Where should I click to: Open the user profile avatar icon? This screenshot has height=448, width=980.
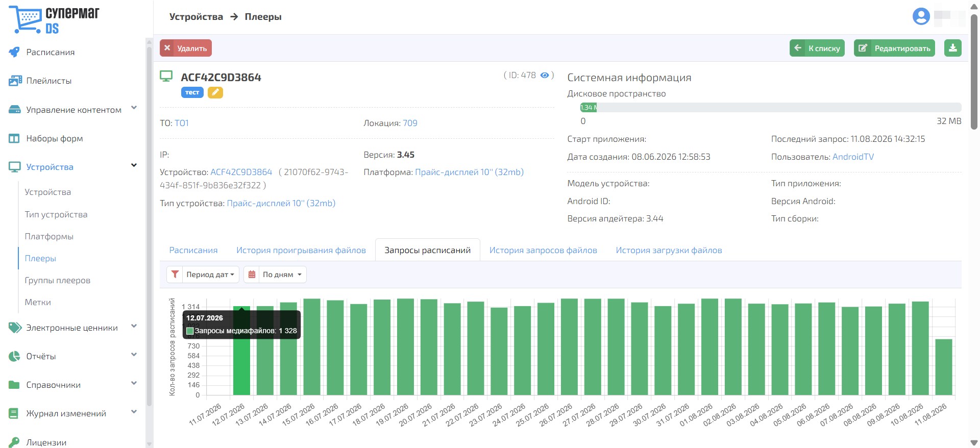921,16
